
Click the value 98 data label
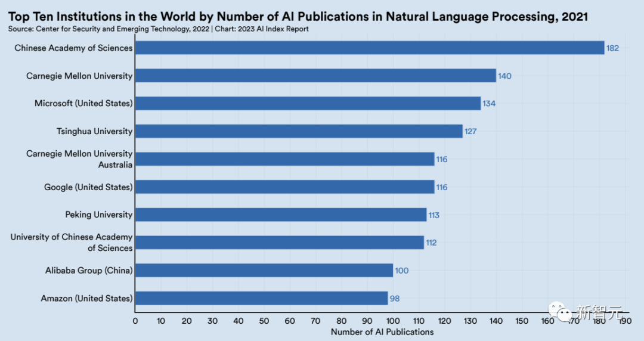pyautogui.click(x=395, y=299)
